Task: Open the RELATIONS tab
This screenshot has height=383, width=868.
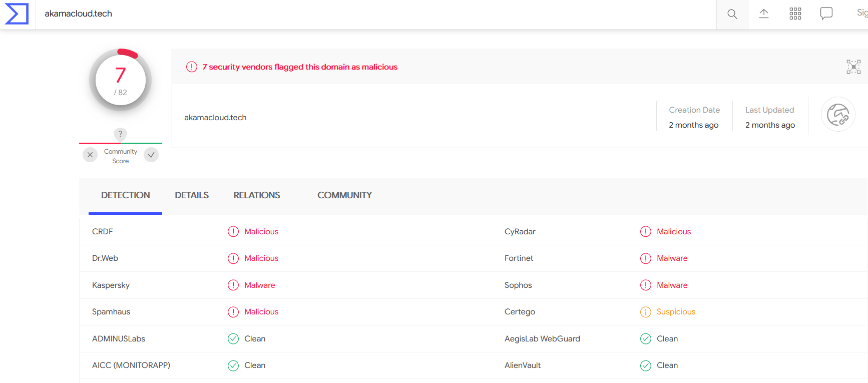Action: (257, 195)
